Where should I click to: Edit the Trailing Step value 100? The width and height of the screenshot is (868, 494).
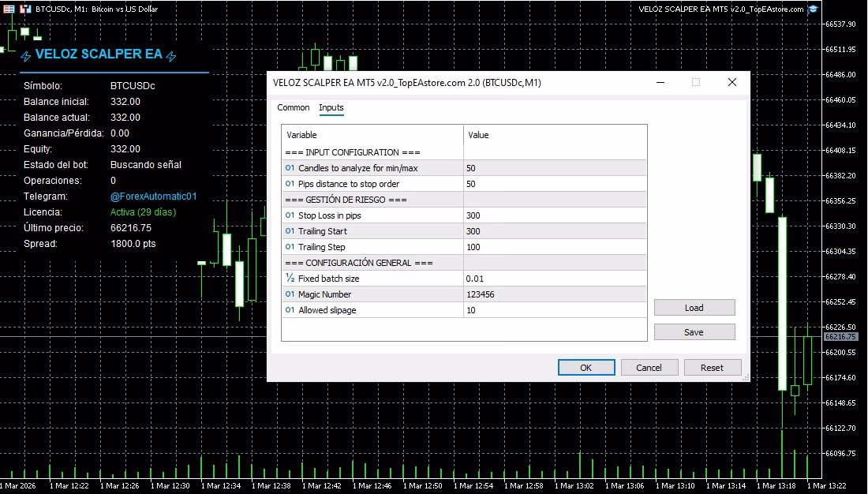tap(555, 247)
